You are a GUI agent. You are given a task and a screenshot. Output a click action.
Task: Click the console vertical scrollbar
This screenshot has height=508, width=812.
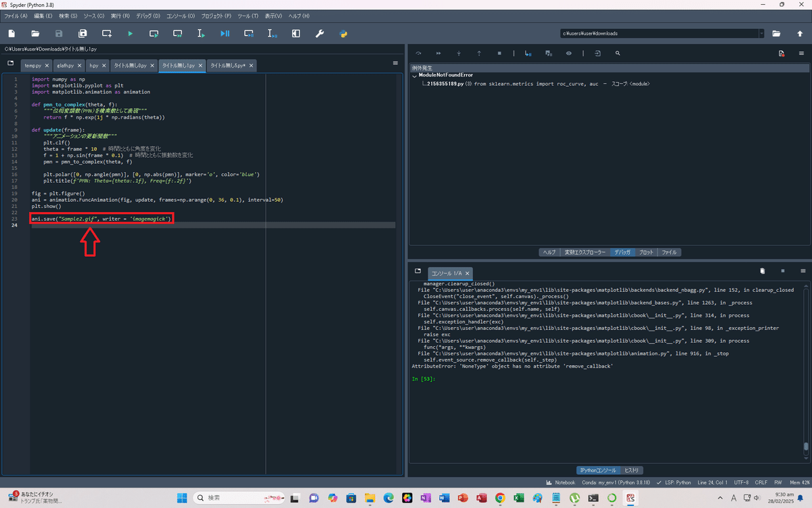pos(805,371)
